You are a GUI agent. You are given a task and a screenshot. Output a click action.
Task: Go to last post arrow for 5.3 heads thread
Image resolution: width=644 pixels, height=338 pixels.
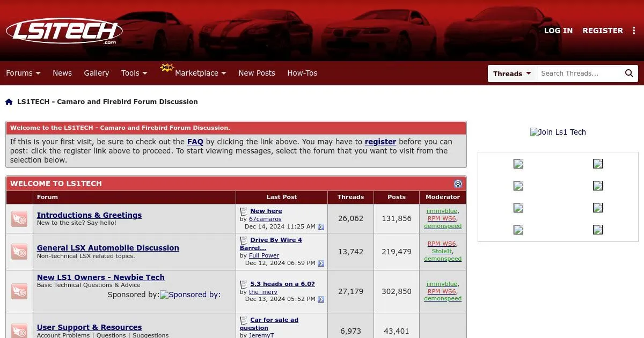coord(321,299)
